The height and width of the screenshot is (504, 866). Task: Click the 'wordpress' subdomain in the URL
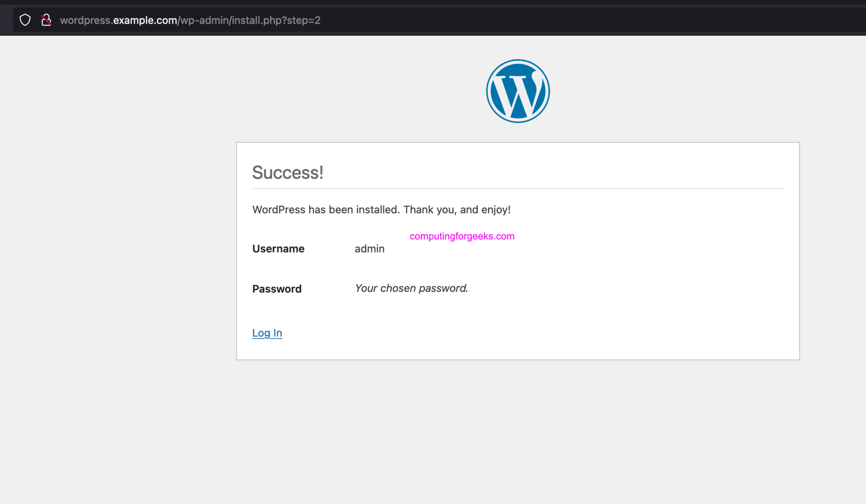[x=85, y=20]
